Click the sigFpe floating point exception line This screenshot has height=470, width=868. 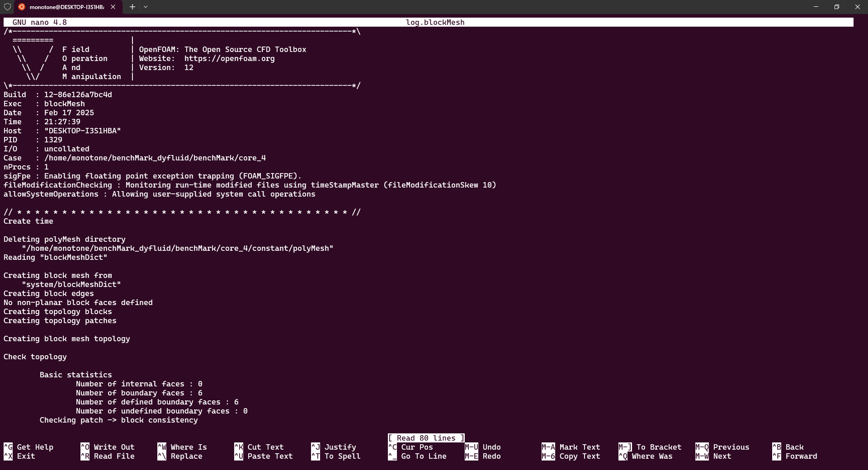pos(153,176)
